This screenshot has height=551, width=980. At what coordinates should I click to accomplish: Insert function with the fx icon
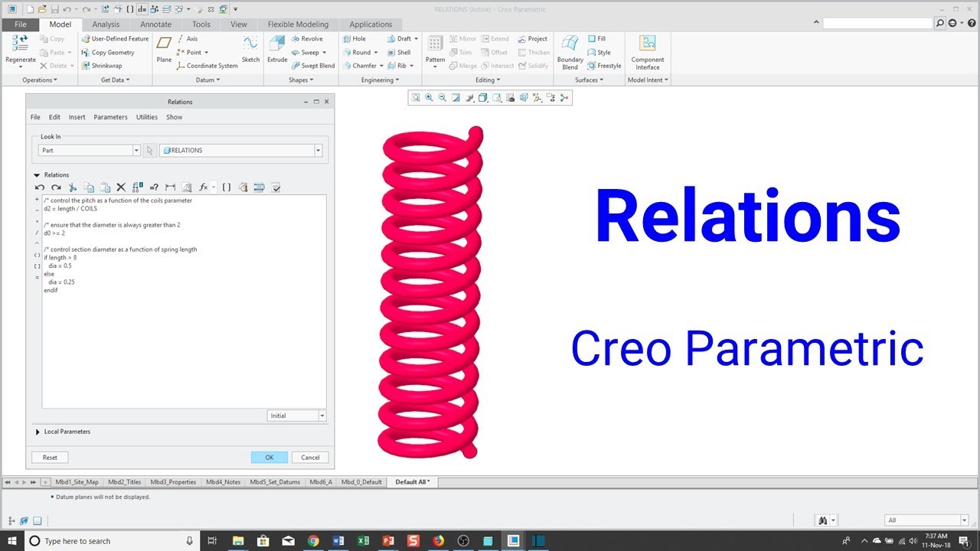point(203,187)
